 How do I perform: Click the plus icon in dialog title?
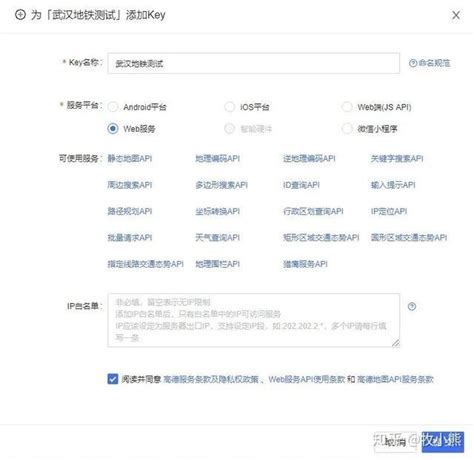(20, 15)
